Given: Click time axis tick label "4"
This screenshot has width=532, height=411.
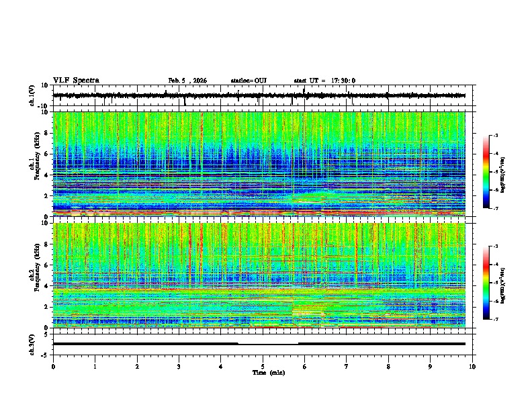Looking at the screenshot, I should pos(221,367).
